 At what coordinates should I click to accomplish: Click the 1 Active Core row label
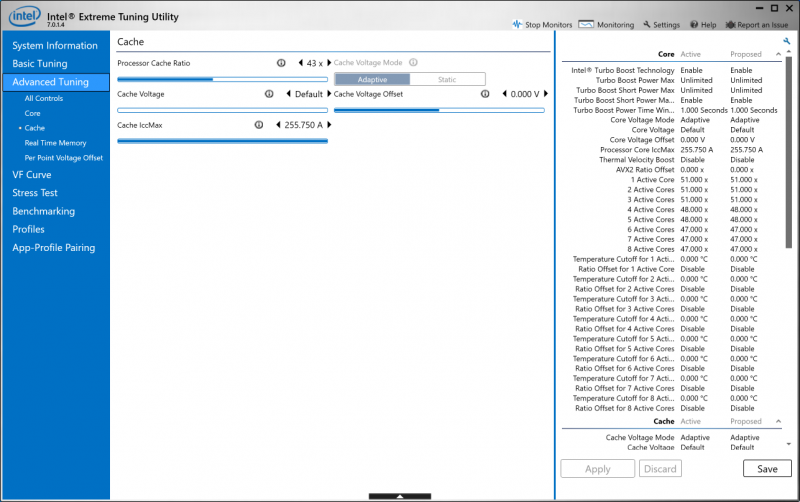(x=653, y=180)
